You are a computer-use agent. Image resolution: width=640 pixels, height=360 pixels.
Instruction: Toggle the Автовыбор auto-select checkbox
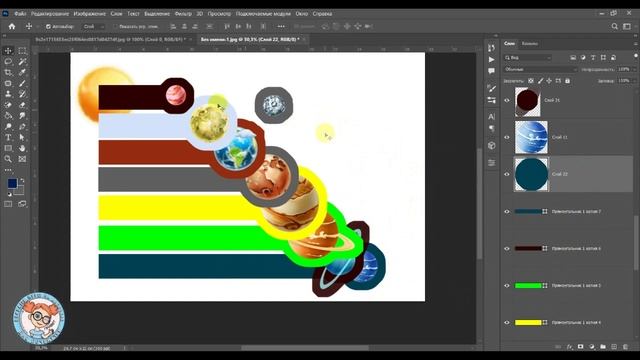pos(48,27)
